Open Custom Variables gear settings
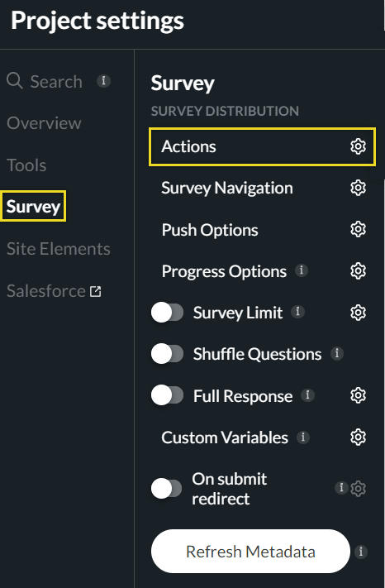 click(x=358, y=437)
